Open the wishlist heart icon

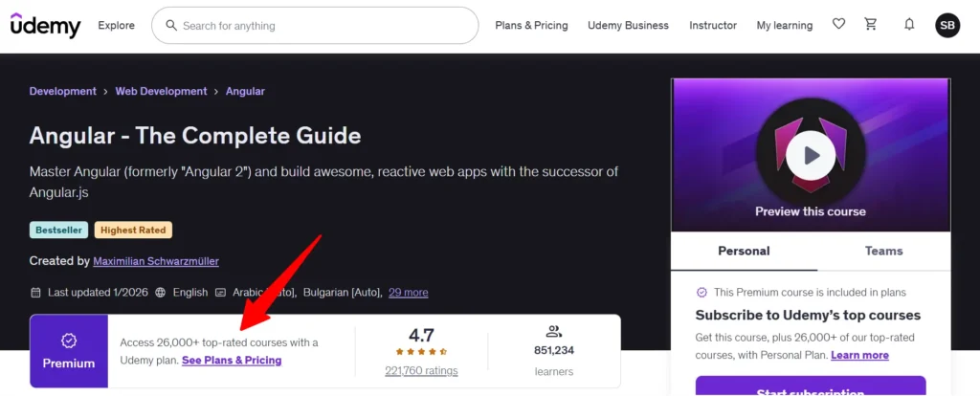pyautogui.click(x=838, y=25)
